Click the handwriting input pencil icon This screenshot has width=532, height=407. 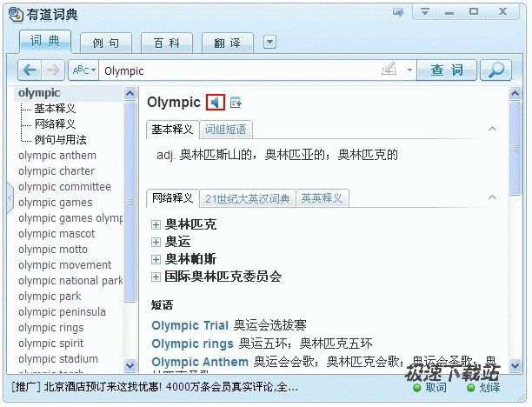click(x=389, y=70)
